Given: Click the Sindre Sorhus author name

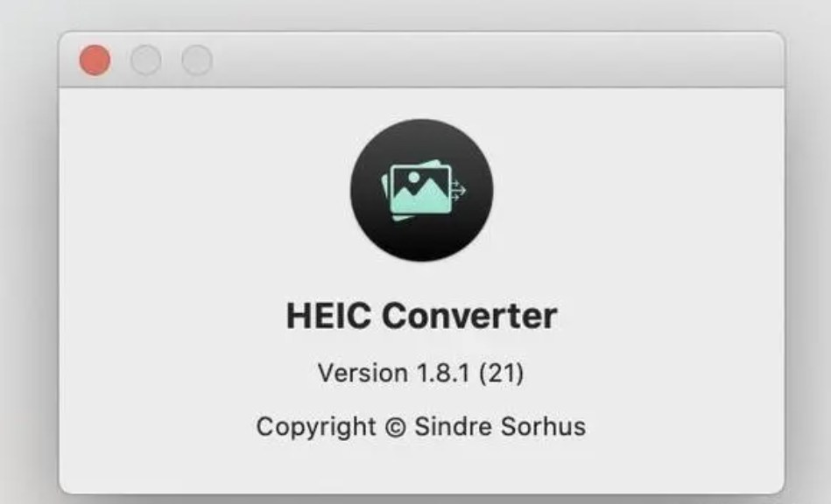Looking at the screenshot, I should point(500,427).
